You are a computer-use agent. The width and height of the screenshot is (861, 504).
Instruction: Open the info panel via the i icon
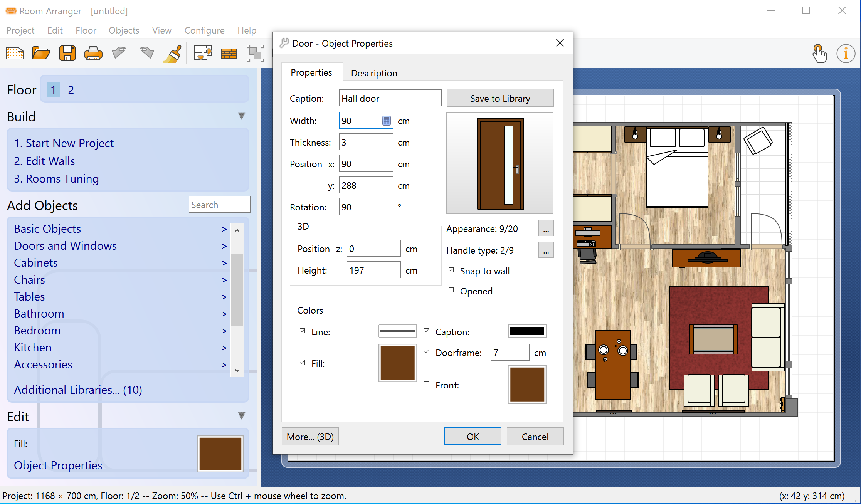(846, 54)
